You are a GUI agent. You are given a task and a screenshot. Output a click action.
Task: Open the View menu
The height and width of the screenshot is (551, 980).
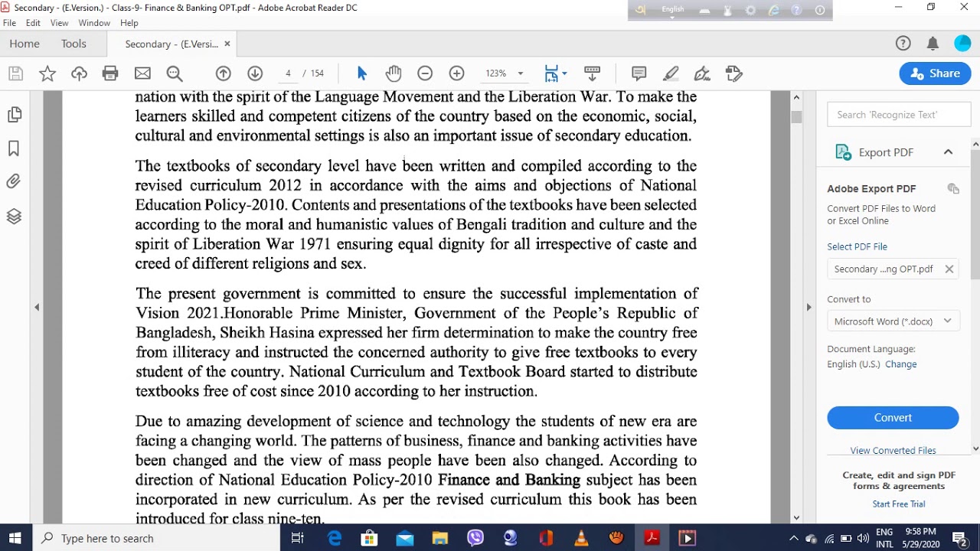(60, 23)
